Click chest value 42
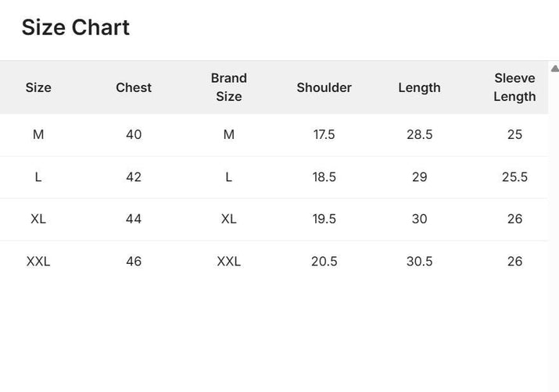 coord(134,177)
